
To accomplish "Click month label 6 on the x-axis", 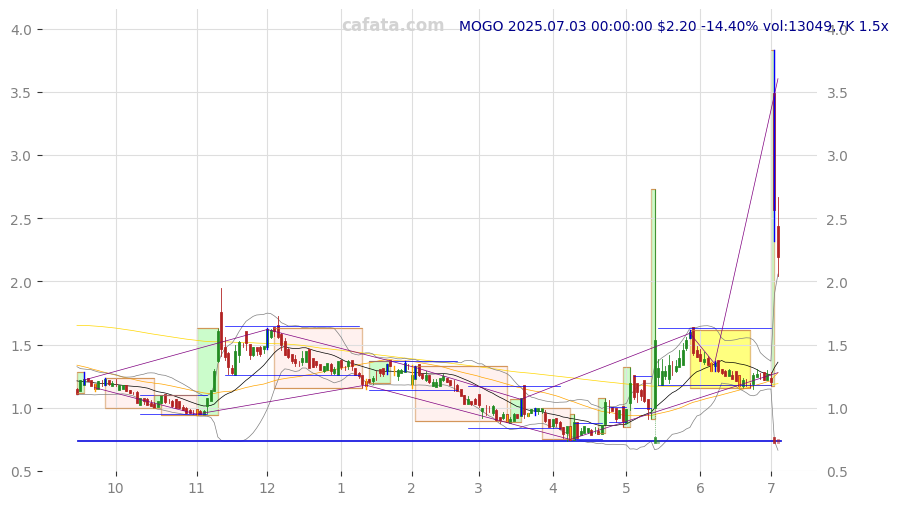I will tap(700, 488).
